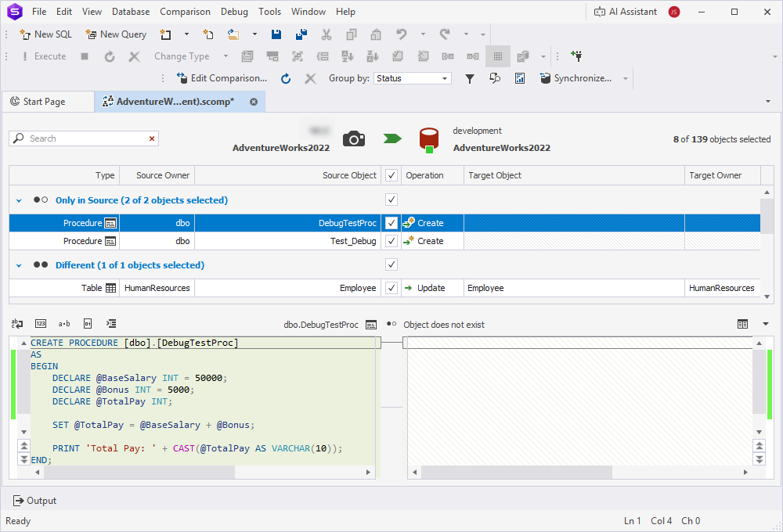Click the Filter funnel icon

pos(470,78)
